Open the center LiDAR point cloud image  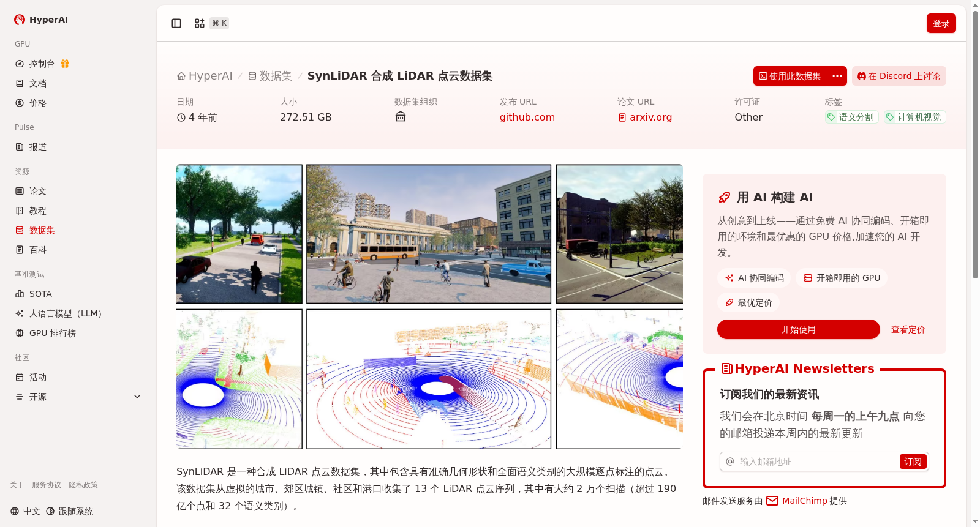click(429, 379)
